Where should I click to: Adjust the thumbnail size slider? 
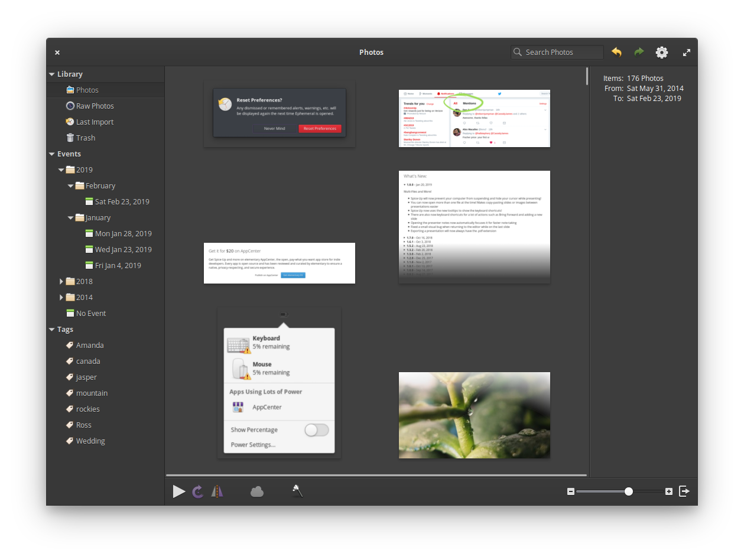click(x=628, y=491)
